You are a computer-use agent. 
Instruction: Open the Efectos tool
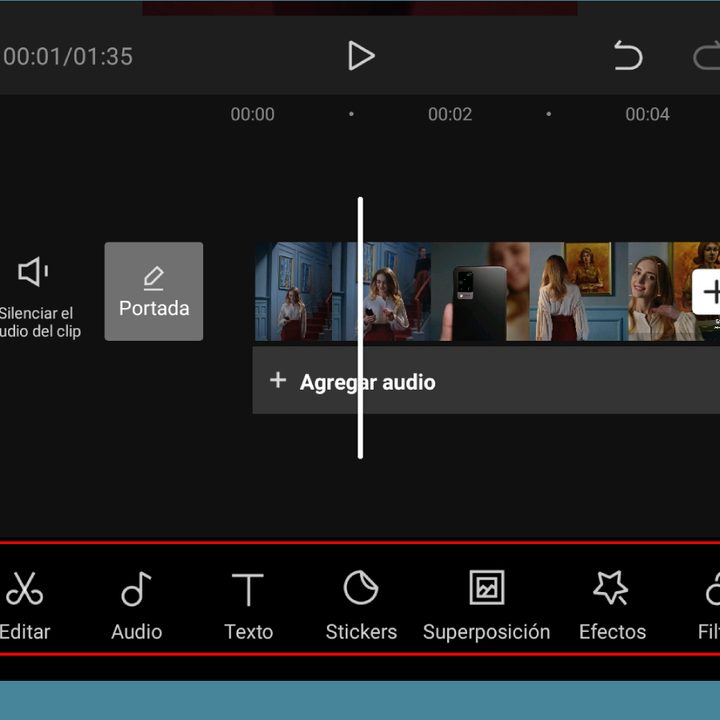pos(612,605)
